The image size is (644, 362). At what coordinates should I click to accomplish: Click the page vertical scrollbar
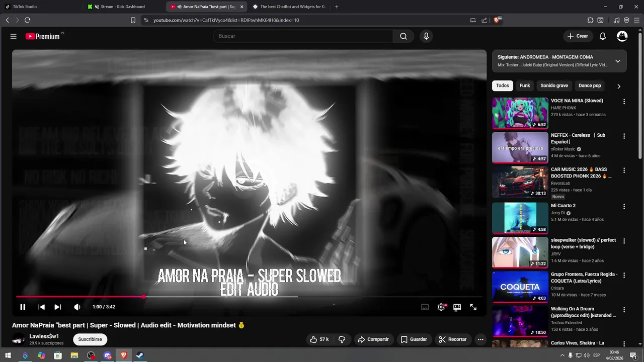[x=640, y=96]
